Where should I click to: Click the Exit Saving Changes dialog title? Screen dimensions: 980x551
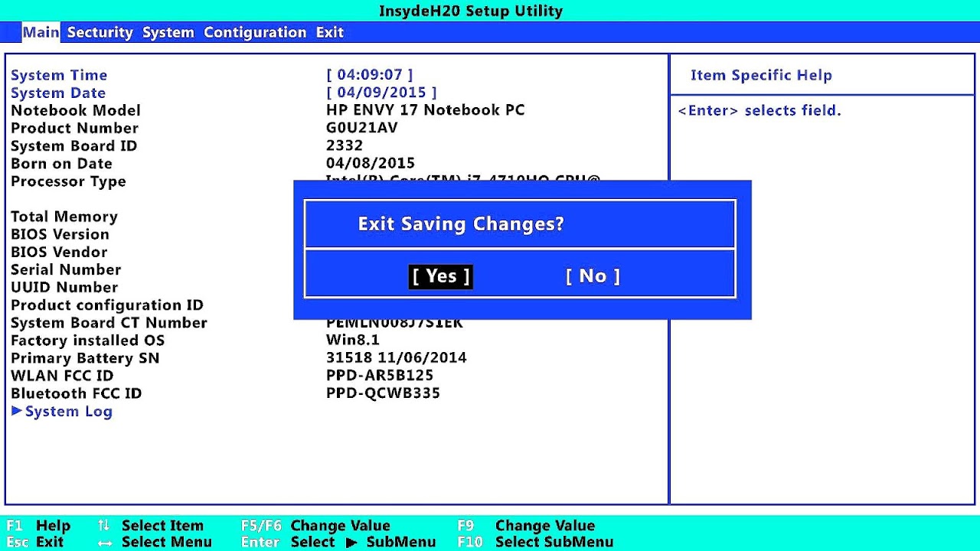(461, 224)
